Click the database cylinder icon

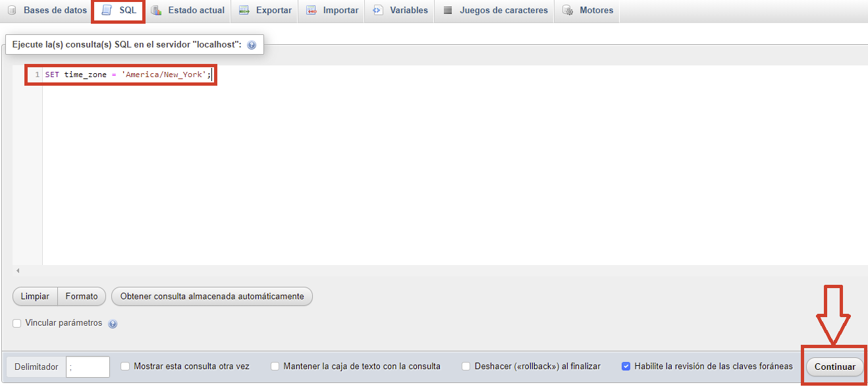coord(12,11)
